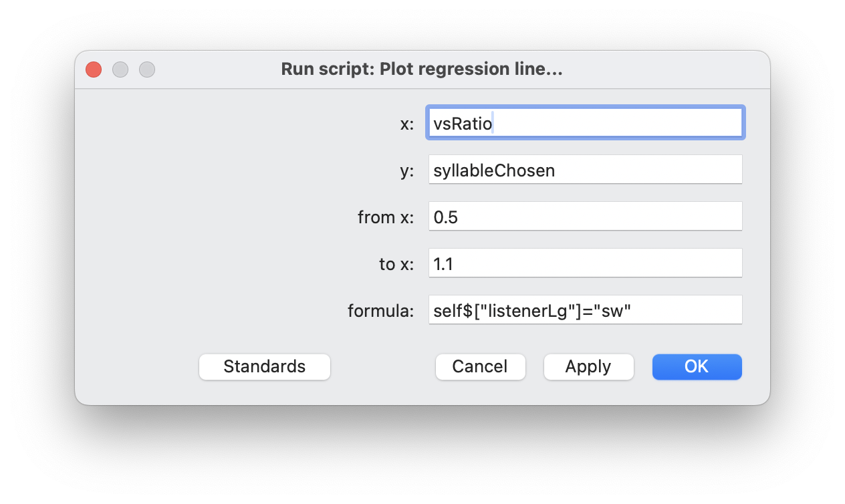Click the from x: label
Viewport: 845px width, 504px height.
[386, 217]
